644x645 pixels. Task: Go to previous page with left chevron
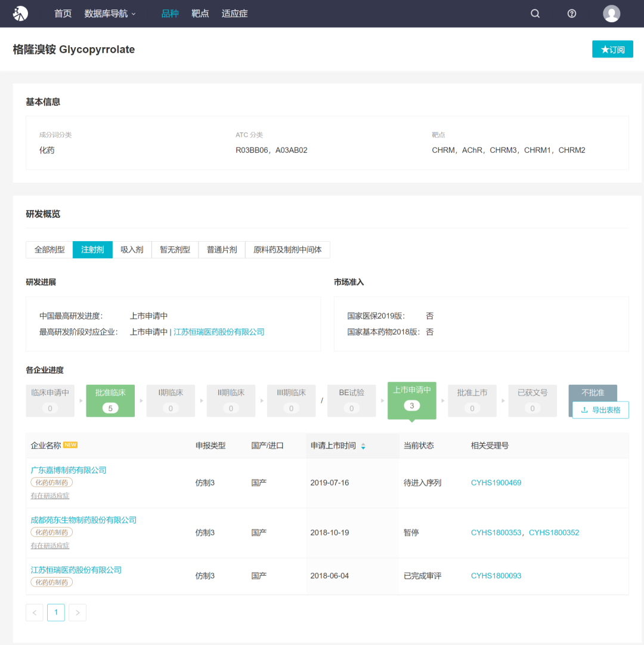point(35,613)
